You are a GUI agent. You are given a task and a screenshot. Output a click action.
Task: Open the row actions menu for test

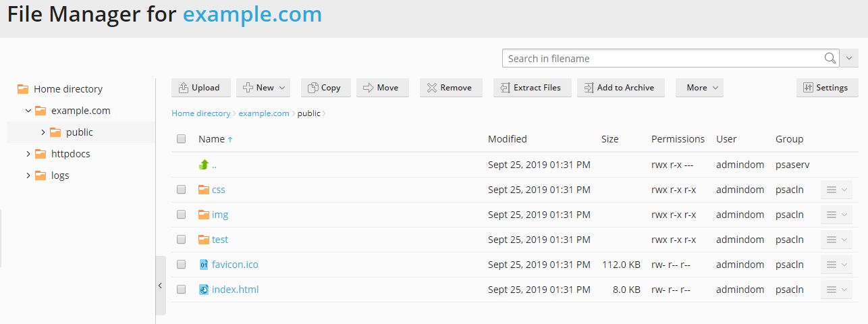pyautogui.click(x=836, y=240)
